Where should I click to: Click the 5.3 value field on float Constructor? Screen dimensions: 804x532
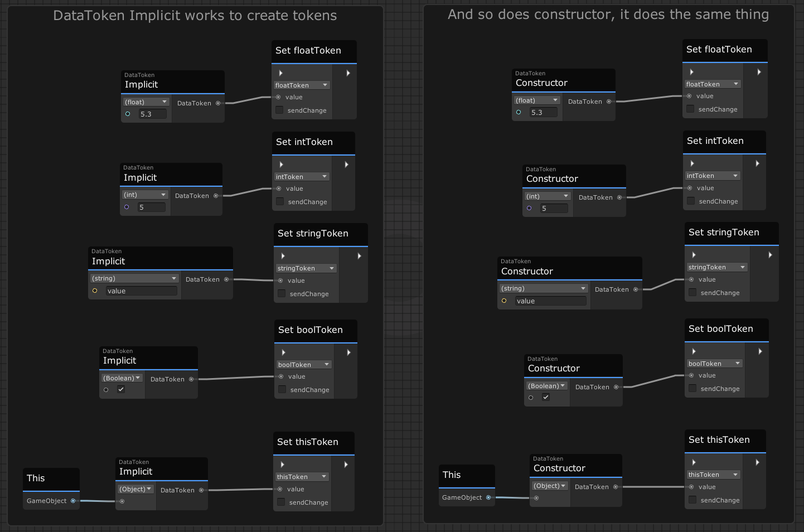tap(543, 112)
